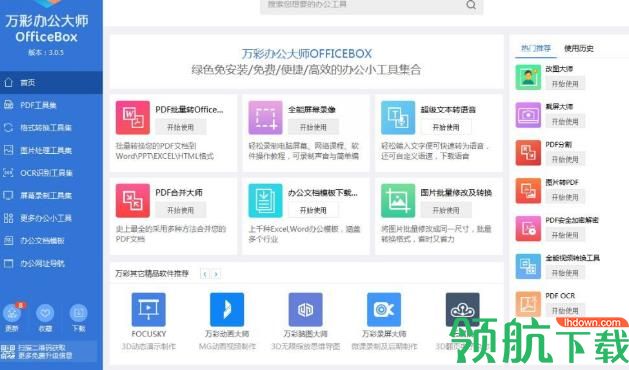Open the 全能屏幕录像 screen recorder icon

point(265,118)
